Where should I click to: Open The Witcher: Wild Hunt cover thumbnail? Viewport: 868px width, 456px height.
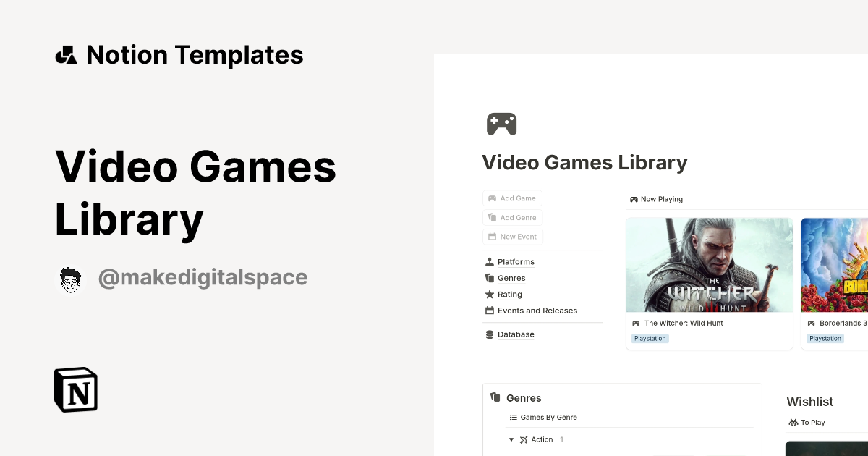click(x=709, y=265)
